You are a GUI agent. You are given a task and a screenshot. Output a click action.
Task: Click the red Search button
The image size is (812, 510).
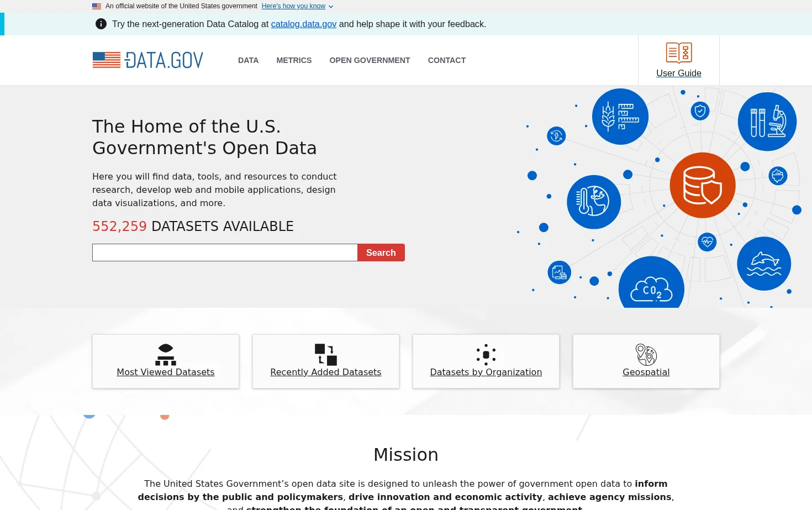click(381, 253)
